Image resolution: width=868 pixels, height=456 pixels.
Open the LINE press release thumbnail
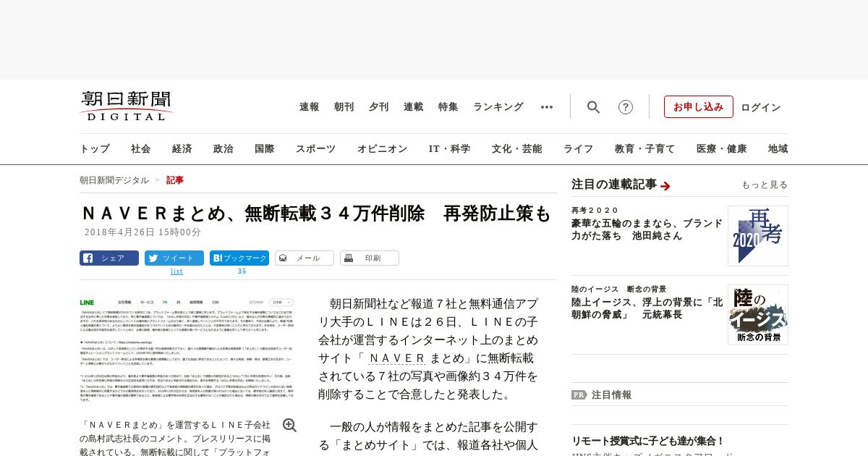pos(188,352)
